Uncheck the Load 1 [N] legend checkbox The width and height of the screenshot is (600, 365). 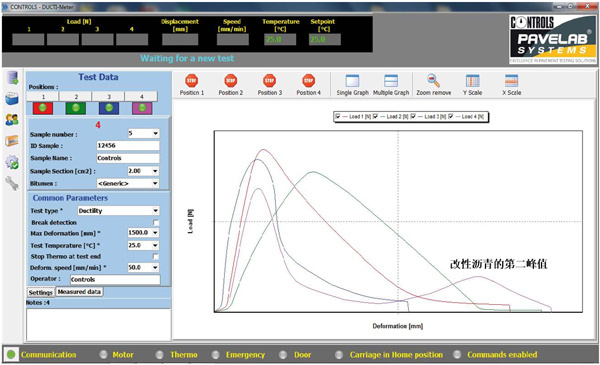point(338,116)
